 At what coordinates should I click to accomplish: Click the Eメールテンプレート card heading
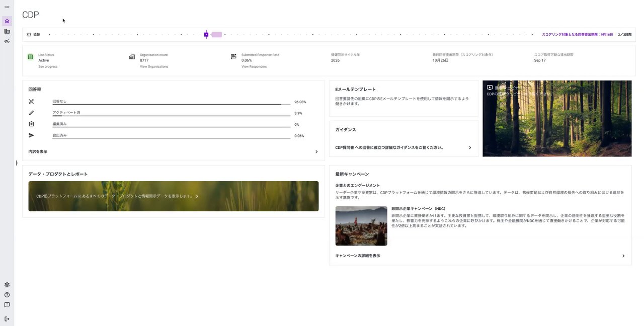(356, 90)
